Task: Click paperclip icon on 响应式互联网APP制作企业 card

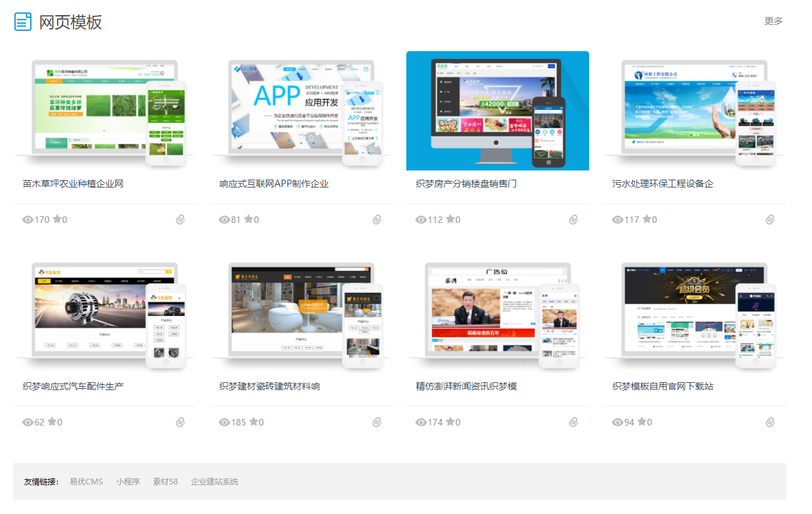Action: [x=377, y=220]
